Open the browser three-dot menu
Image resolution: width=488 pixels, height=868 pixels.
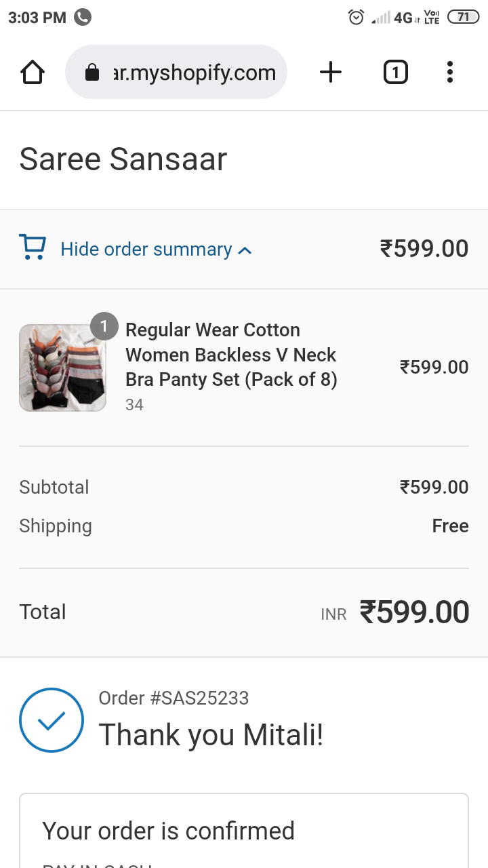pyautogui.click(x=449, y=73)
